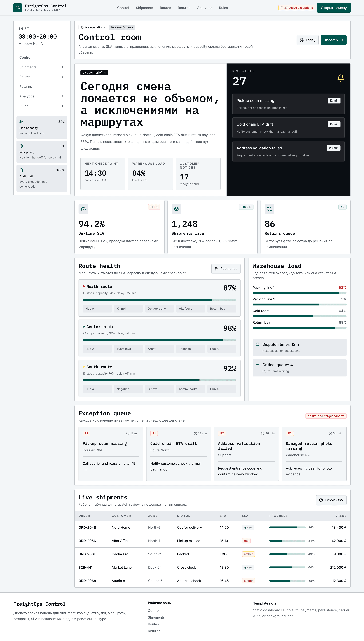Click the clock icon beside 18 min in Exception queue

coord(195,434)
